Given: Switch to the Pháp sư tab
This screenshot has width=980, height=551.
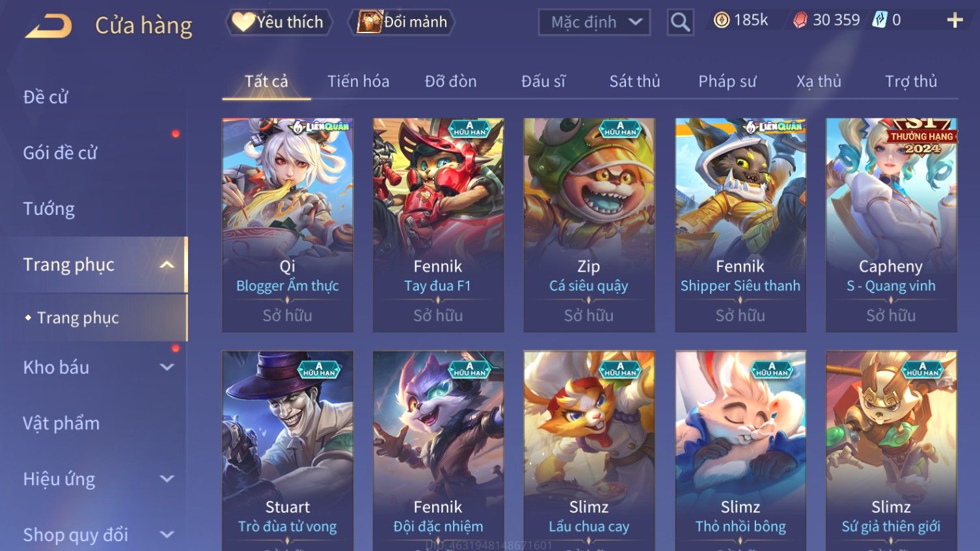Looking at the screenshot, I should click(x=727, y=81).
